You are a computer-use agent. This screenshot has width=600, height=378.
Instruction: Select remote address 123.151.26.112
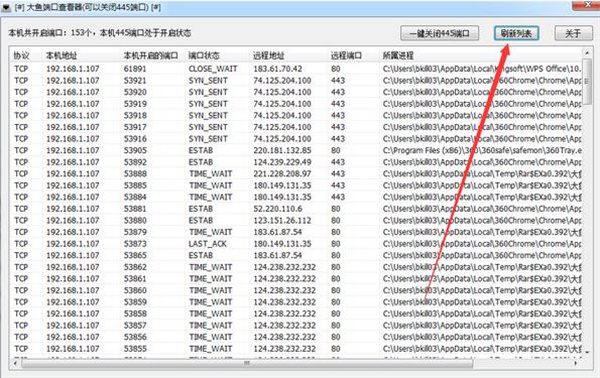point(282,220)
